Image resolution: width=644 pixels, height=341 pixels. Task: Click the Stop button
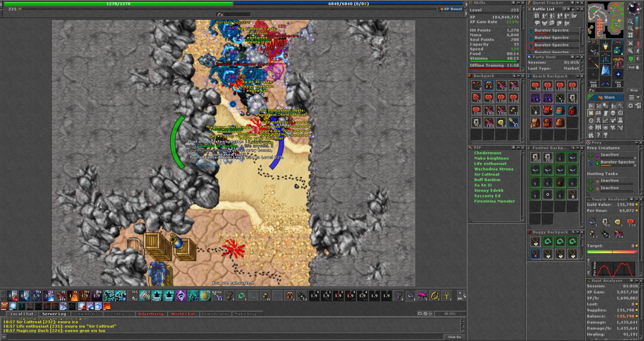click(x=634, y=91)
